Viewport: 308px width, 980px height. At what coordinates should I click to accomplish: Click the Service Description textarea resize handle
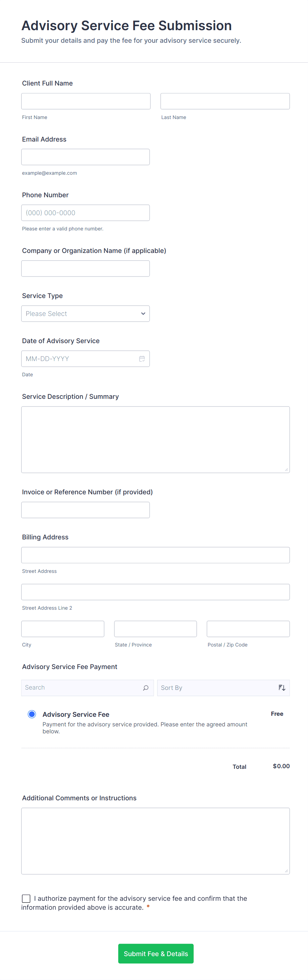(x=286, y=469)
